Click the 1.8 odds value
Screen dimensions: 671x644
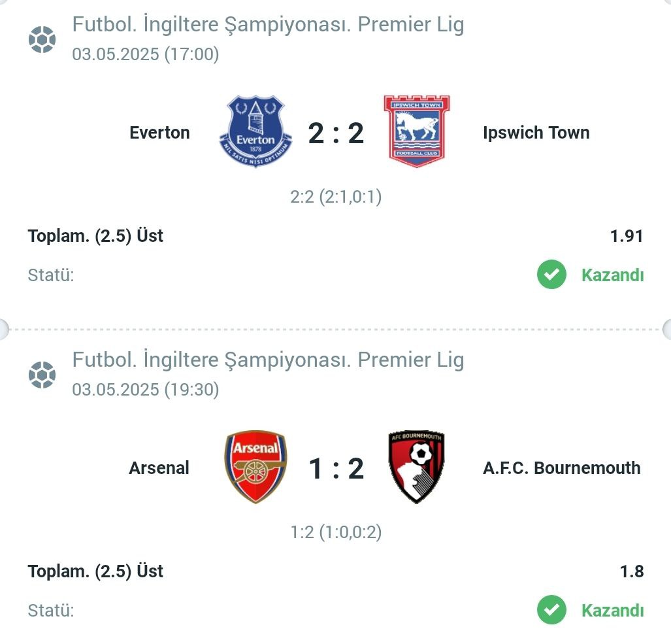pos(632,571)
